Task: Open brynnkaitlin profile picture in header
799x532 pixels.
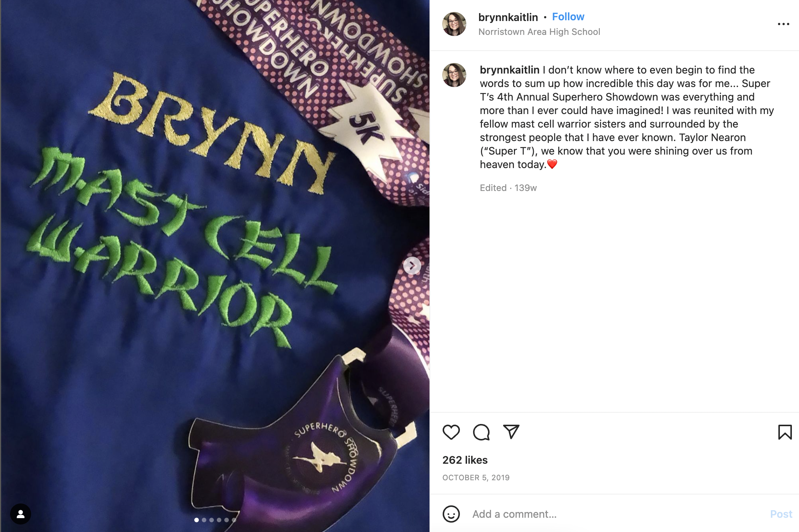Action: point(454,24)
